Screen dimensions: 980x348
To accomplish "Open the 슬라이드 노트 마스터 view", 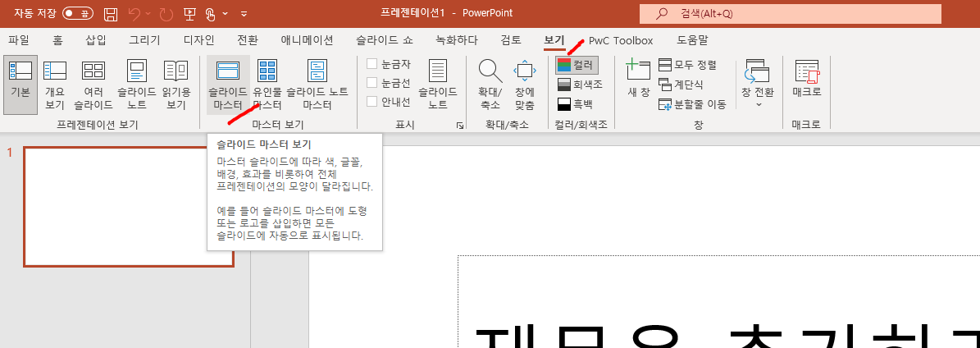I will pos(317,85).
